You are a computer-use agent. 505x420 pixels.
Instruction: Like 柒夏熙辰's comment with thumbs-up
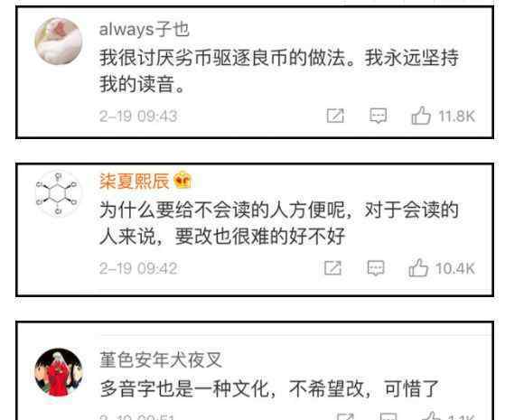[x=418, y=267]
